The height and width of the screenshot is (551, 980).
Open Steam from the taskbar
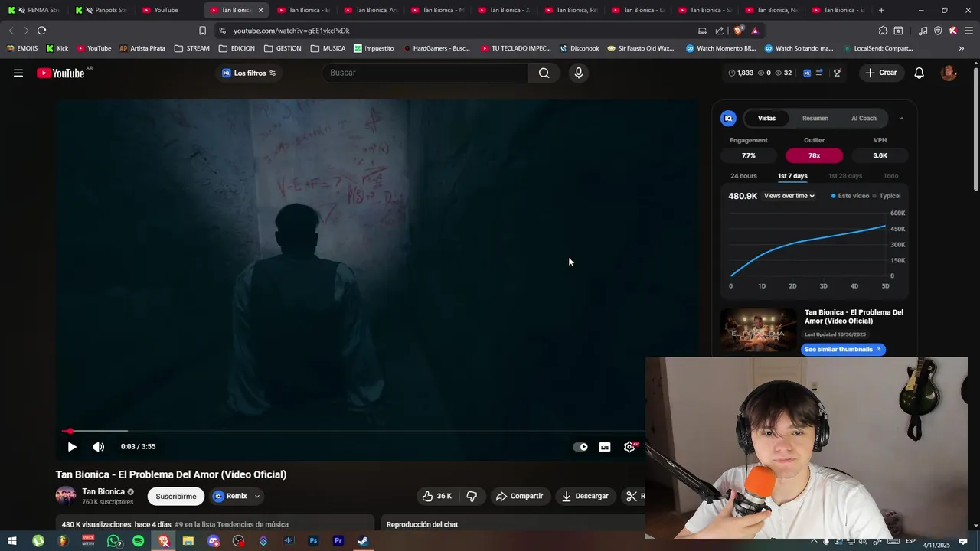(x=363, y=541)
